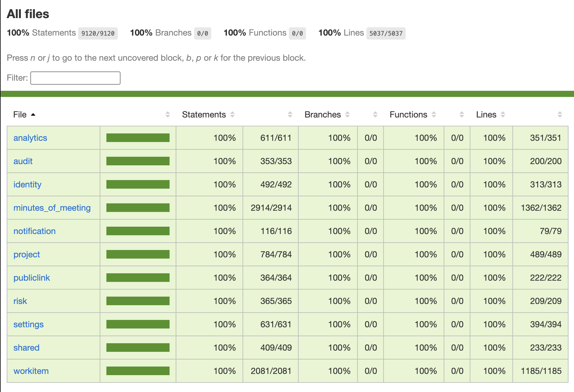The height and width of the screenshot is (392, 574).
Task: Click the risk coverage bar
Action: coord(138,301)
